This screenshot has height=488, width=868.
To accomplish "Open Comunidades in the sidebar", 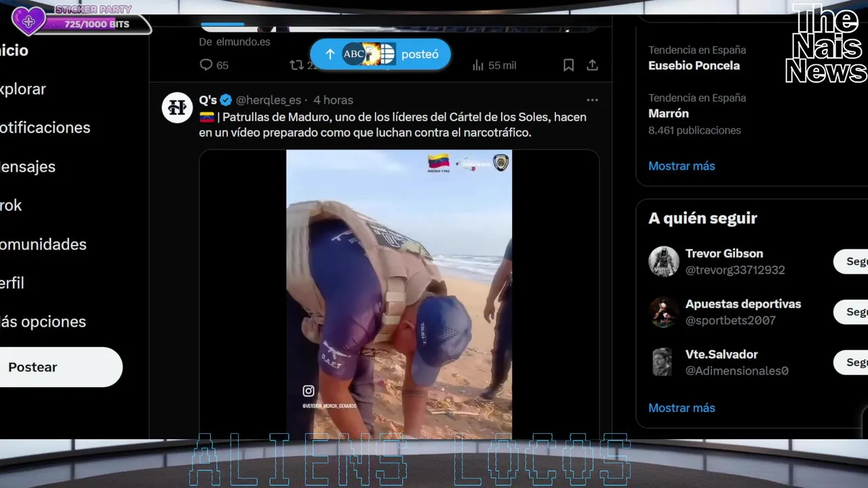I will point(43,244).
